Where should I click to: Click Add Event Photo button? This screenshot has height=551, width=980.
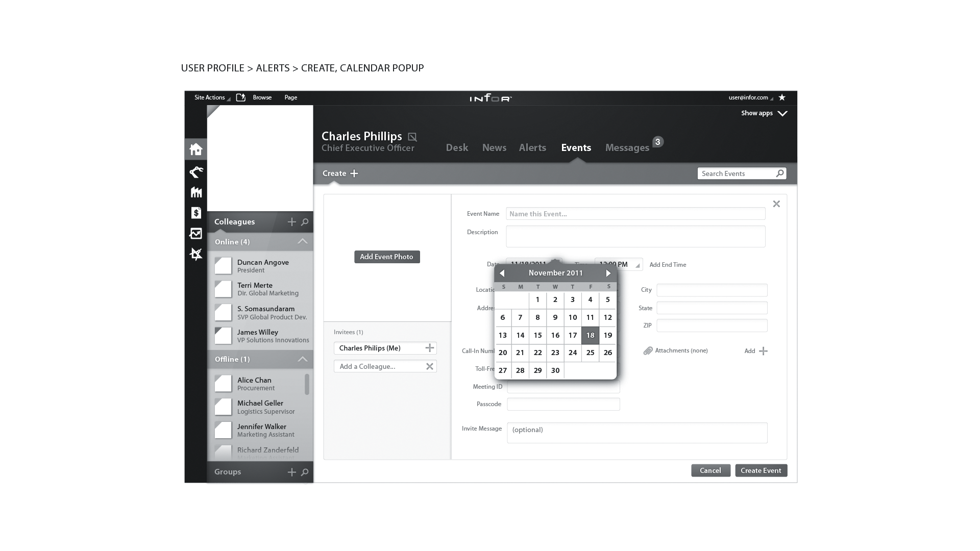click(x=387, y=257)
